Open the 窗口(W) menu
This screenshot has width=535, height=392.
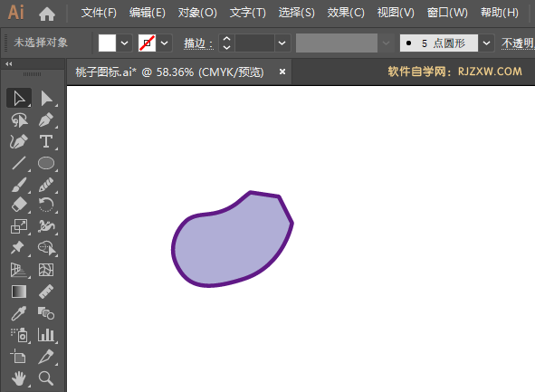click(x=447, y=13)
